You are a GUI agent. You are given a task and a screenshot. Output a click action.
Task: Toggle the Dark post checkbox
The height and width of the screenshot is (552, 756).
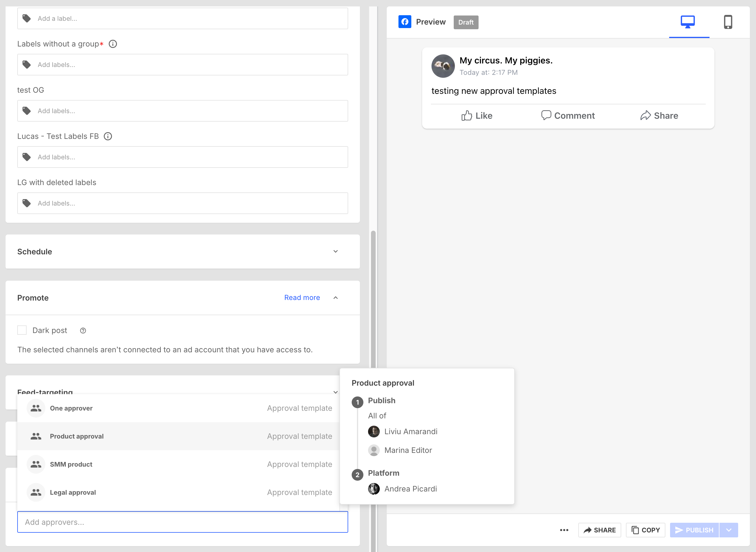[22, 330]
